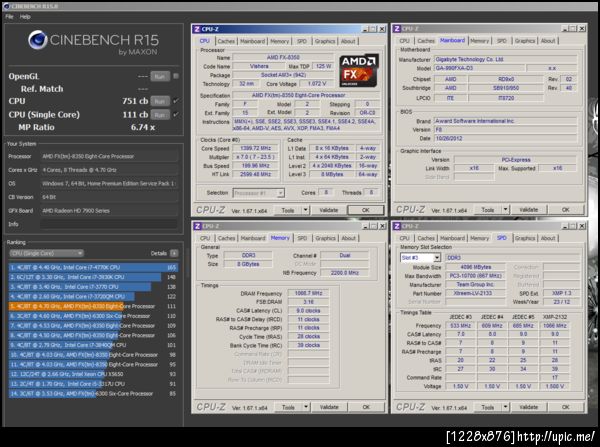Toggle the OpenGL test checkbox
600x447 pixels.
pyautogui.click(x=176, y=76)
